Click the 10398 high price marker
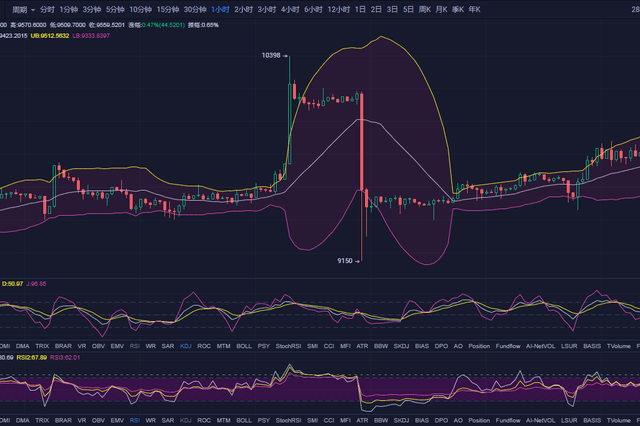This screenshot has width=640, height=426. [270, 56]
